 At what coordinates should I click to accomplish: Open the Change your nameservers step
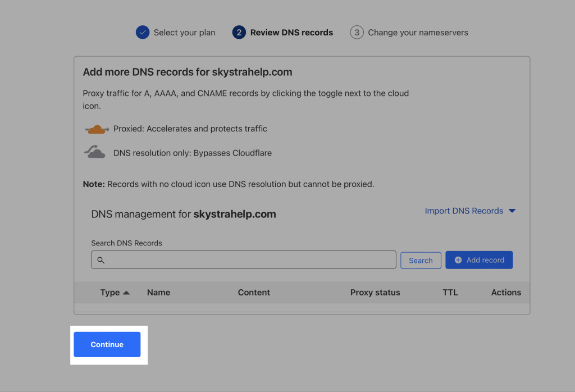coord(418,33)
